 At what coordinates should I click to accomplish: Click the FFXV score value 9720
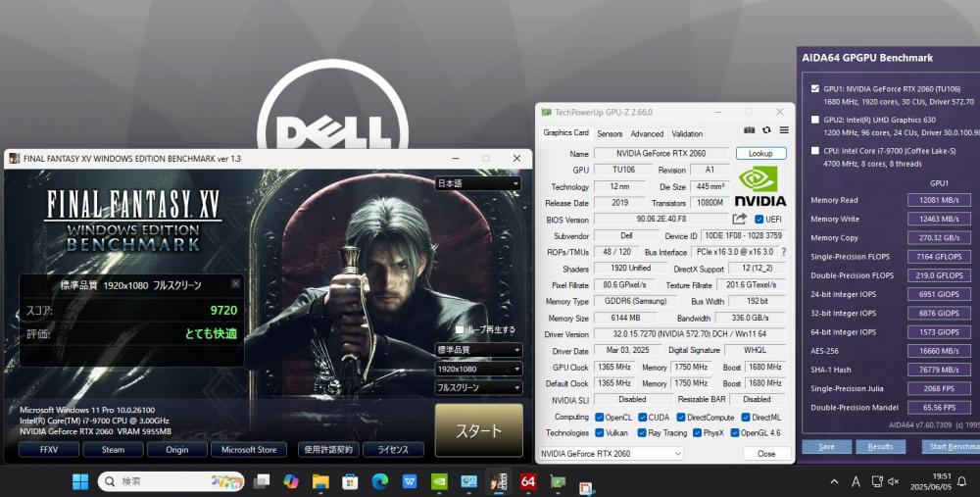223,310
